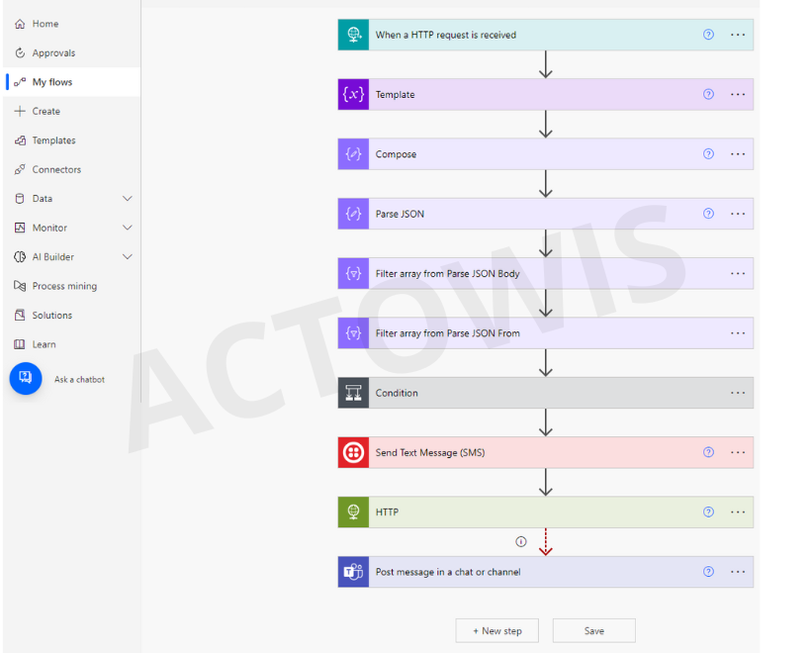Image resolution: width=812 pixels, height=653 pixels.
Task: Click the Solutions icon in sidebar
Action: (x=20, y=315)
